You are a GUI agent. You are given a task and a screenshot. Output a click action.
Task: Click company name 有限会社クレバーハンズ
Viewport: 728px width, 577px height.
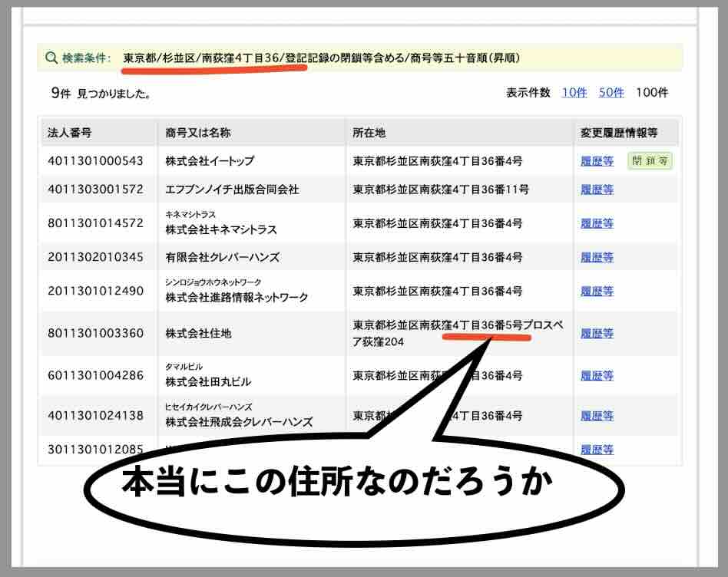[223, 257]
